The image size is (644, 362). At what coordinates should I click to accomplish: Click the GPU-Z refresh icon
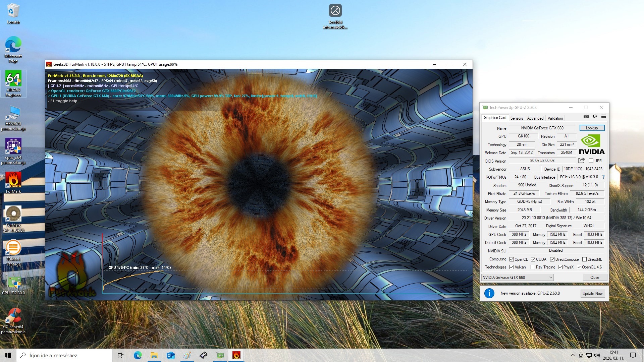click(595, 116)
